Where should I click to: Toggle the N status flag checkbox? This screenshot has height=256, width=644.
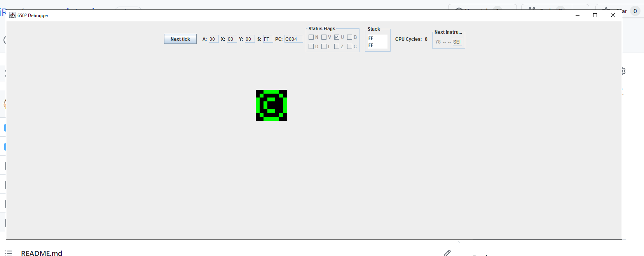311,37
